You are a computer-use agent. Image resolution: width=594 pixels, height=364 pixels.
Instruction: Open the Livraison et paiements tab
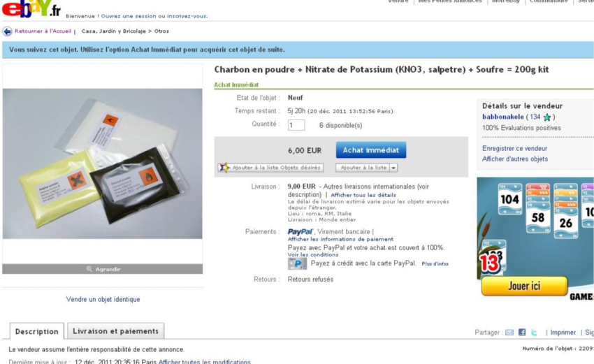click(x=115, y=330)
